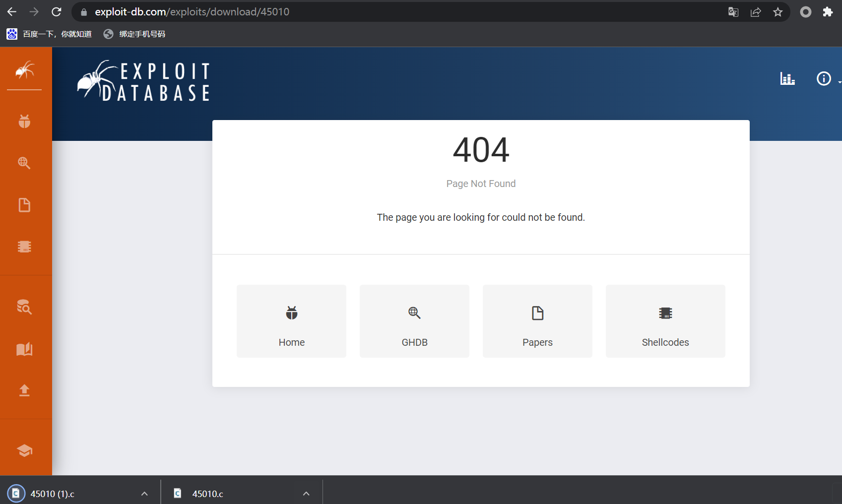Open the statistics chart icon
This screenshot has width=842, height=504.
click(x=787, y=78)
